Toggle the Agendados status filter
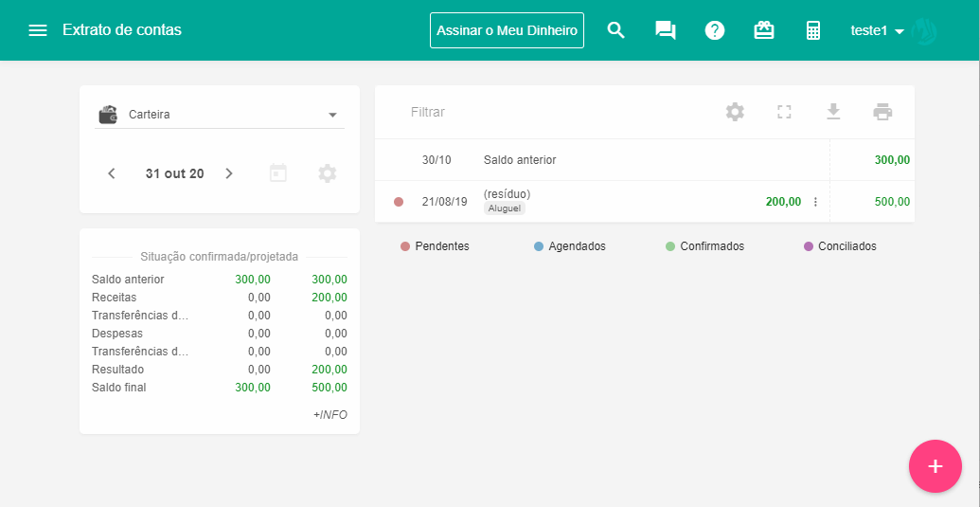The width and height of the screenshot is (980, 507). click(570, 246)
